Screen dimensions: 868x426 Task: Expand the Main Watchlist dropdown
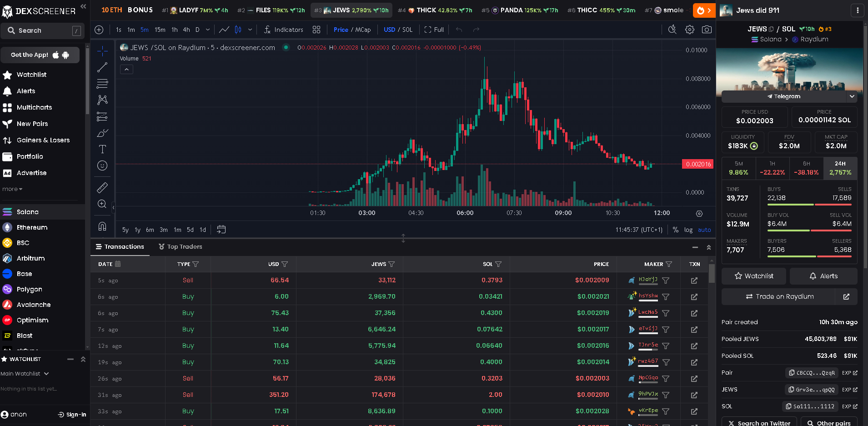pyautogui.click(x=25, y=374)
